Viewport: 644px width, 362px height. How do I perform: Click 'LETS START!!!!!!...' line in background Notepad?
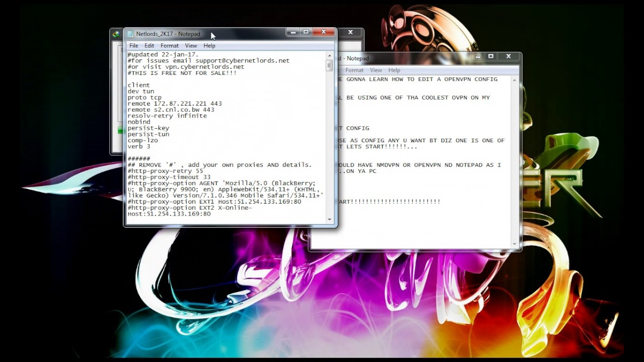point(381,147)
